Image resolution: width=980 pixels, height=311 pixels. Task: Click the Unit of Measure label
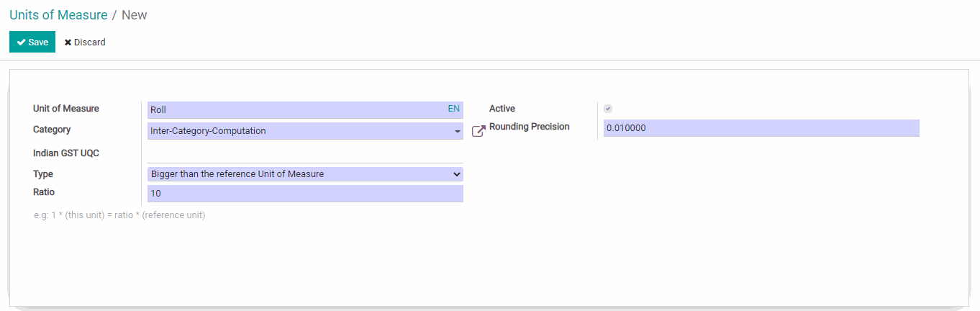(66, 109)
